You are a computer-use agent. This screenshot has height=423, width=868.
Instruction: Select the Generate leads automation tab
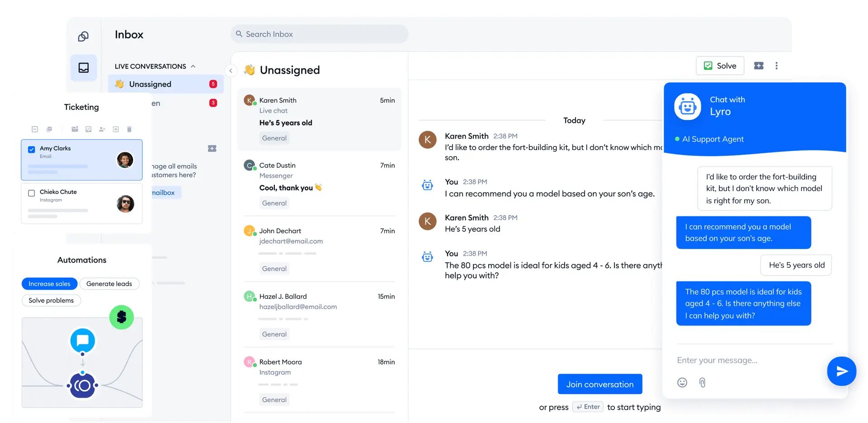pyautogui.click(x=109, y=283)
